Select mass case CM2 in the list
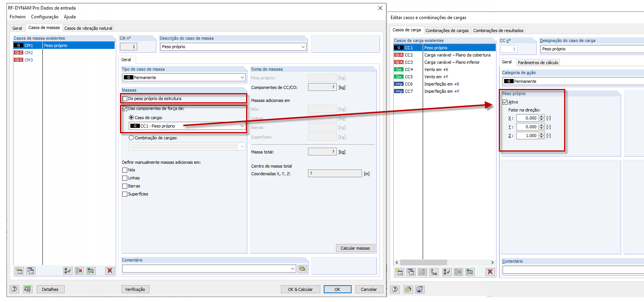This screenshot has width=644, height=302. [x=64, y=53]
